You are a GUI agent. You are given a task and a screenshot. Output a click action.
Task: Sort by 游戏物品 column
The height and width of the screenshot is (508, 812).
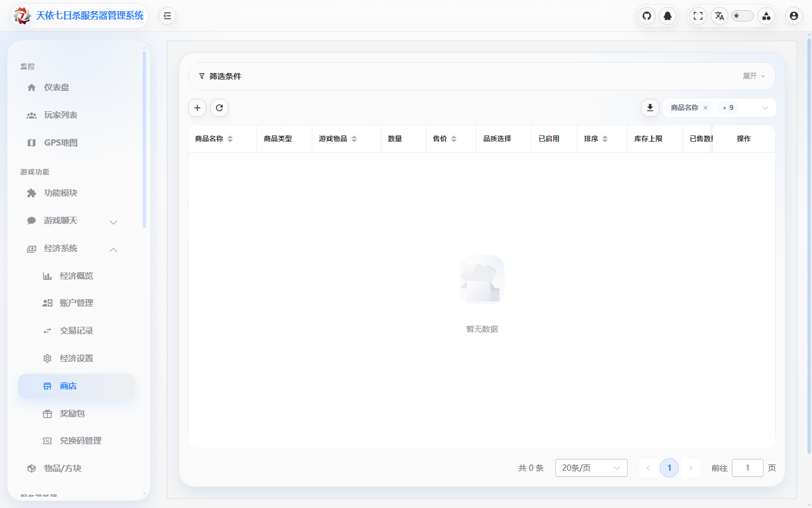point(354,139)
